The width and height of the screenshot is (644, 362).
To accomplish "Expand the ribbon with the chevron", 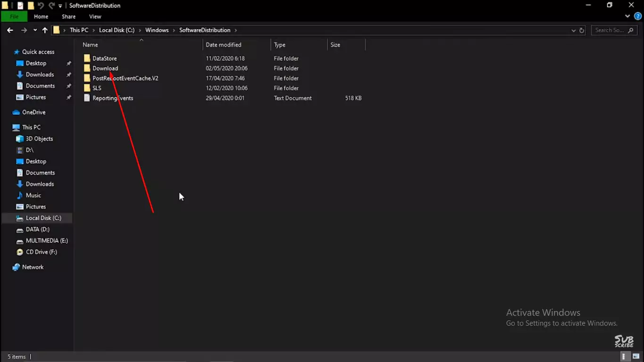I will click(627, 16).
